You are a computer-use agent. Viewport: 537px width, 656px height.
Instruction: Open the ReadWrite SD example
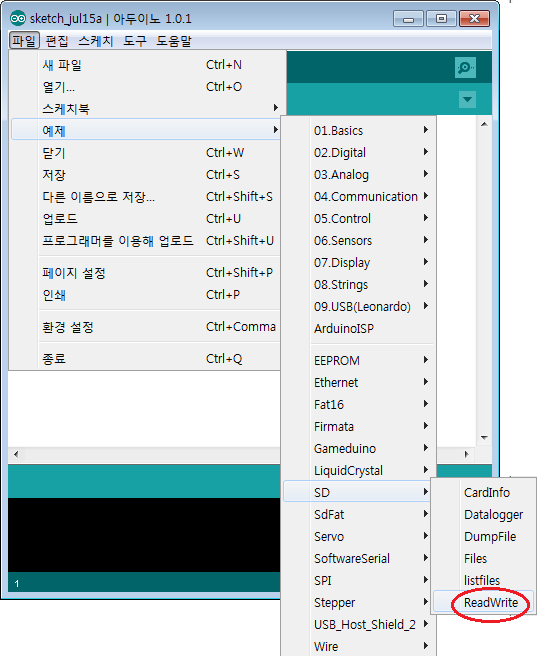click(483, 602)
